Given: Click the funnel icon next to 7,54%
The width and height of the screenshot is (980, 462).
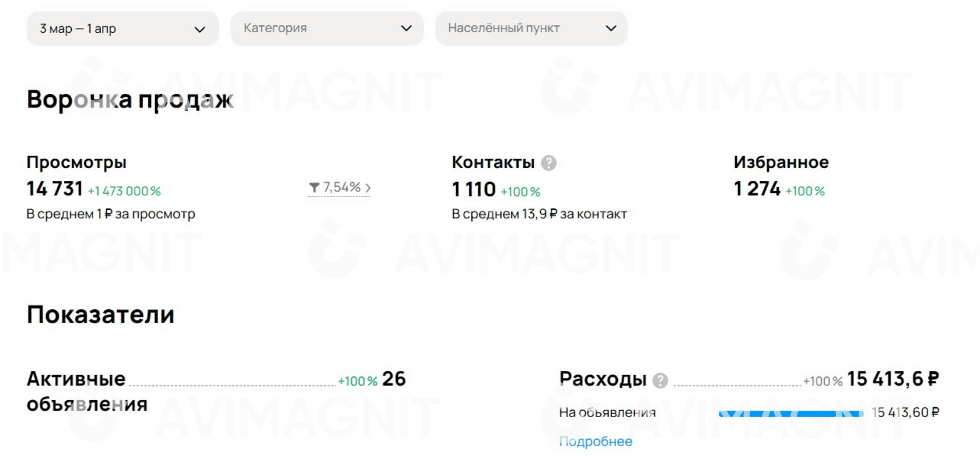Looking at the screenshot, I should pyautogui.click(x=314, y=188).
